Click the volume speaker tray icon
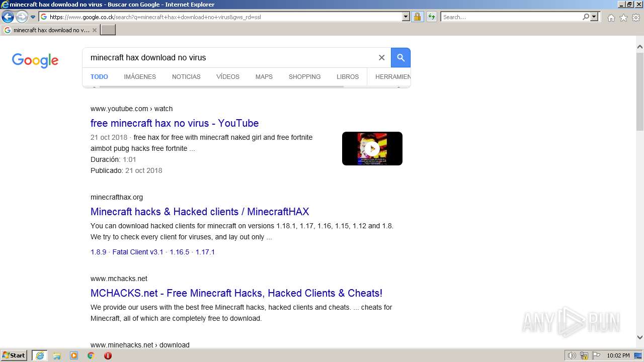The height and width of the screenshot is (362, 644). (572, 355)
